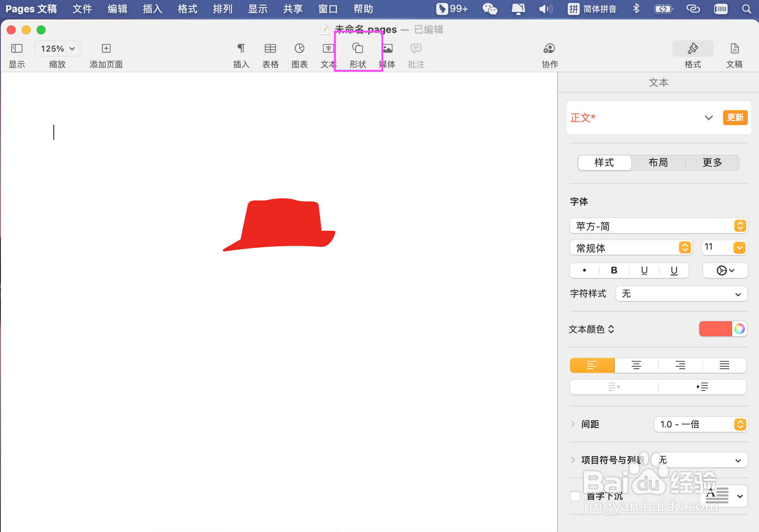The image size is (759, 532).
Task: Expand the Spacing (间距) section
Action: point(573,424)
